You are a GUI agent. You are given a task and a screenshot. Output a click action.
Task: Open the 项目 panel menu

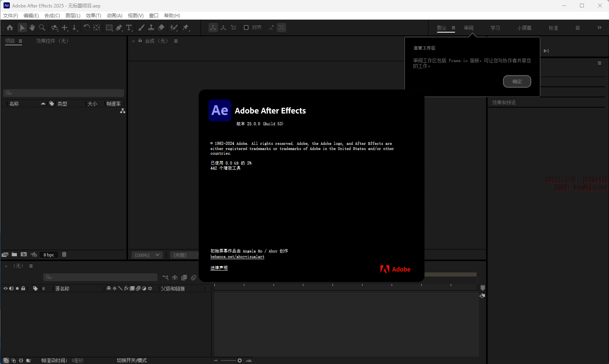20,41
